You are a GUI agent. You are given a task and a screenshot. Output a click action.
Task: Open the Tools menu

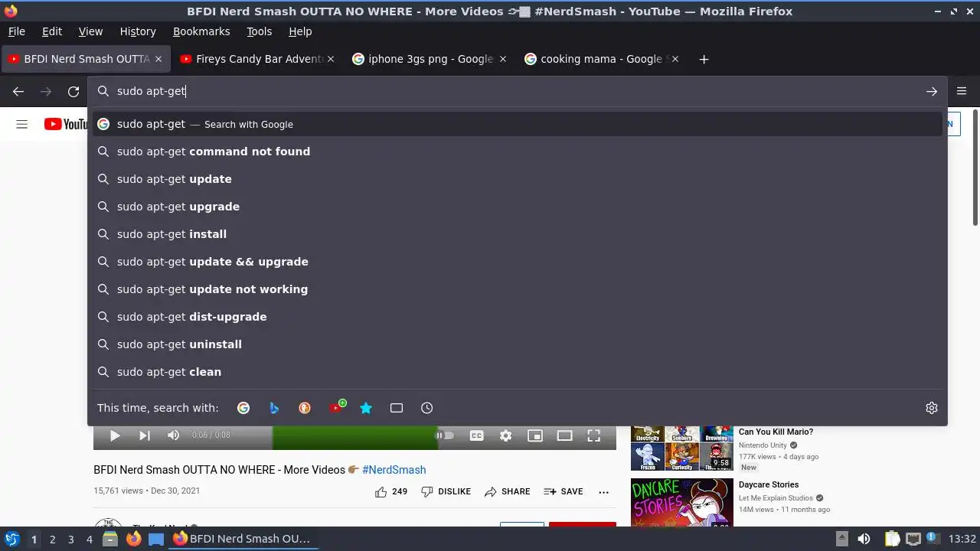tap(259, 31)
